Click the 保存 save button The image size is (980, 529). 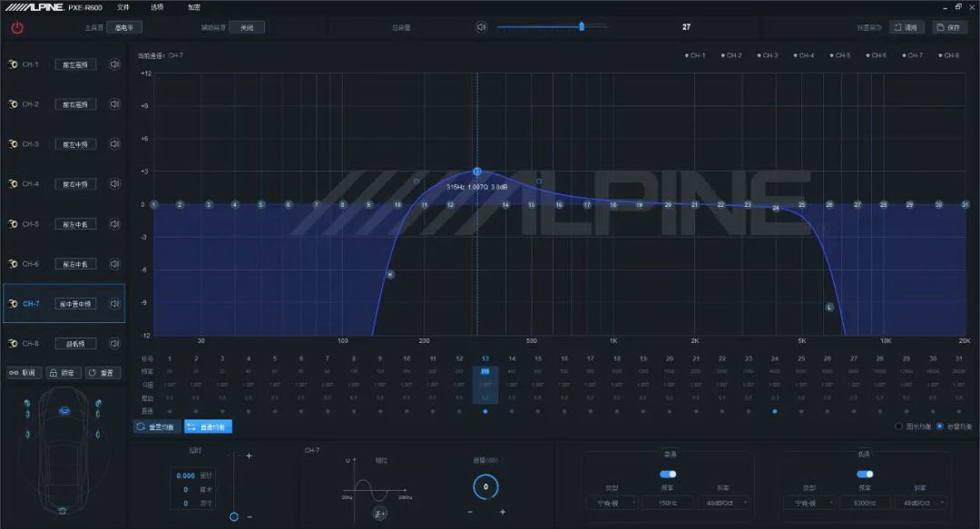coord(949,27)
